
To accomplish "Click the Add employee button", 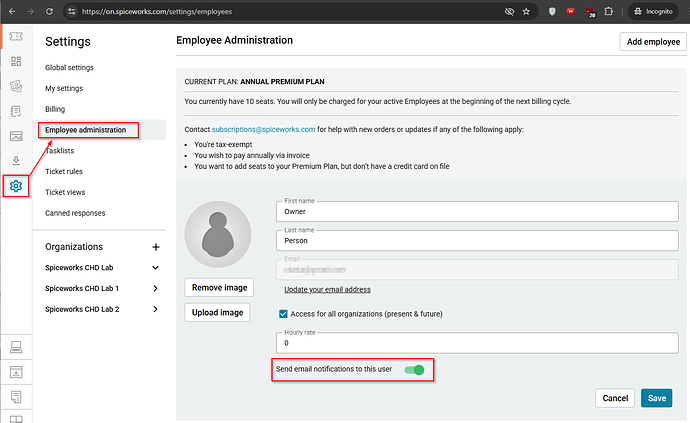I will (654, 41).
